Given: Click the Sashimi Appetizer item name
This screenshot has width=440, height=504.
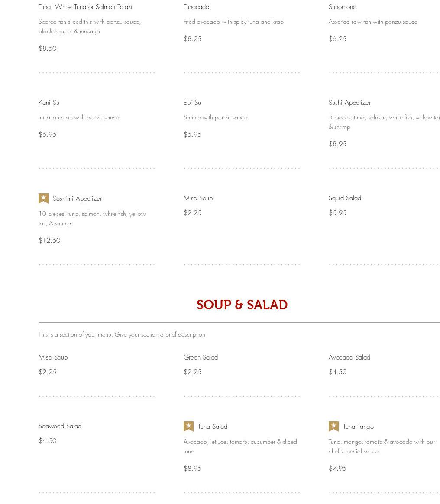Looking at the screenshot, I should click(77, 199).
